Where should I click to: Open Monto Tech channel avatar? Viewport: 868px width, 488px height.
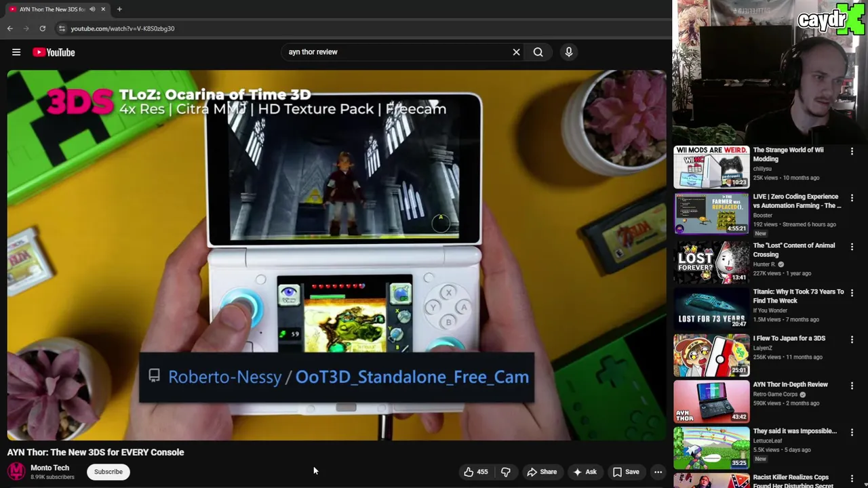16,472
